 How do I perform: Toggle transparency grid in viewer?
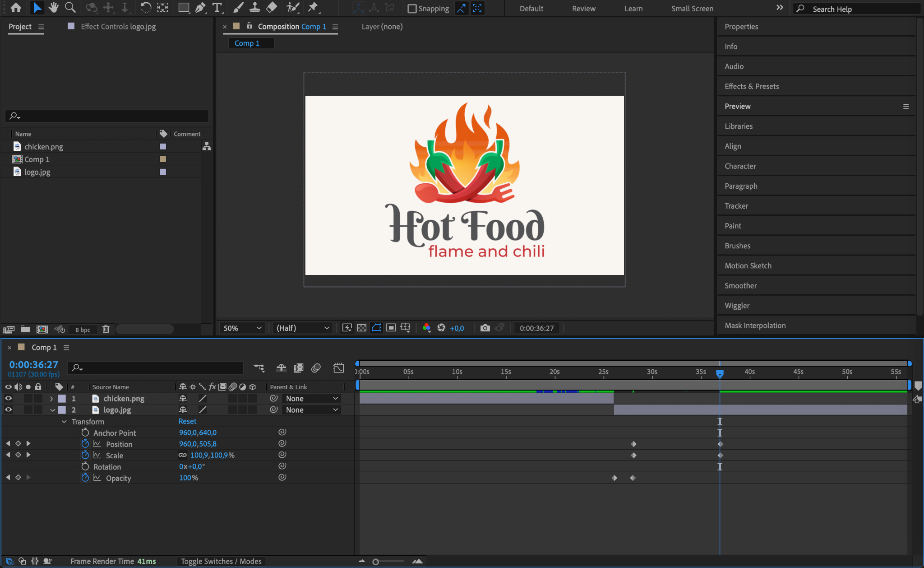pos(361,328)
